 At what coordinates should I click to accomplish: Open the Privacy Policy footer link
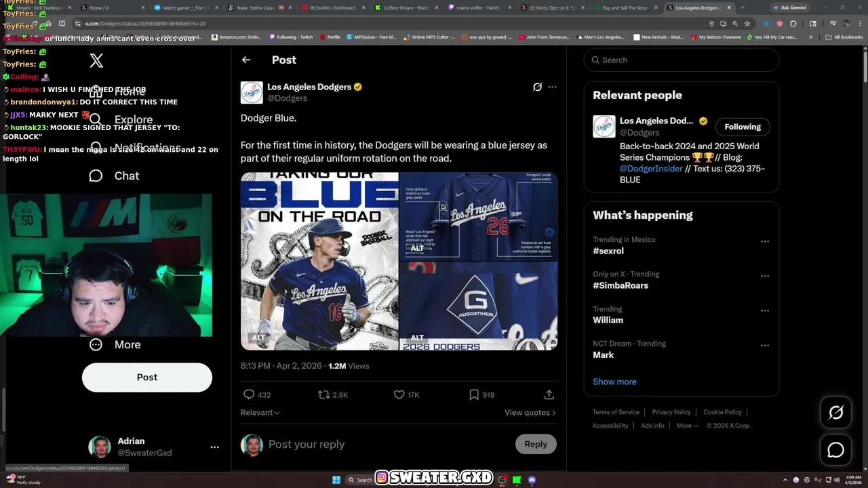pyautogui.click(x=671, y=412)
